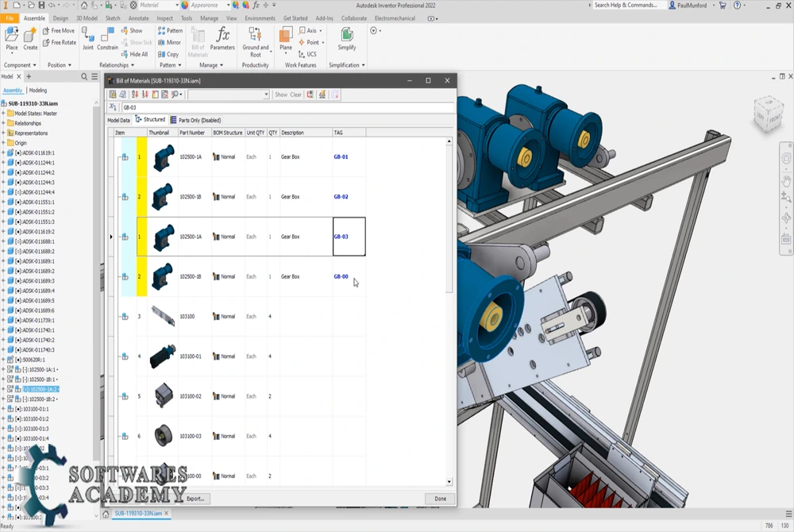Screen dimensions: 794x532
Task: Expand BOM row with part 102500-1A tagged GB-01
Action: tap(124, 157)
